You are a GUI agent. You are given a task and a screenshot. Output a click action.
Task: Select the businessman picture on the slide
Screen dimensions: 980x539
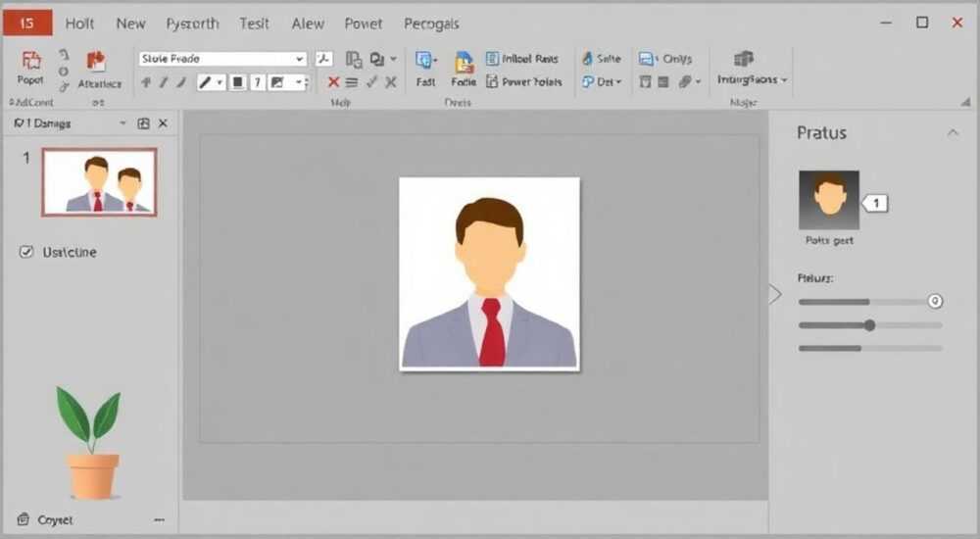tap(489, 273)
